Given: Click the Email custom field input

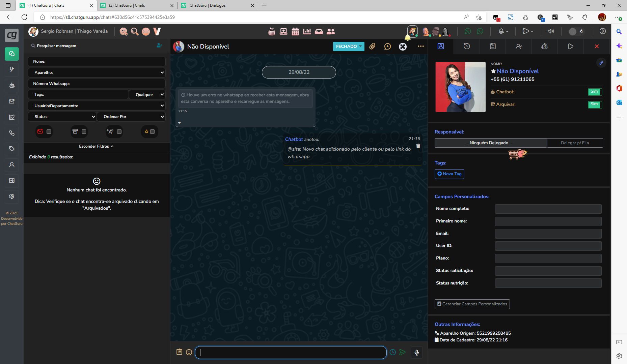Looking at the screenshot, I should point(548,234).
